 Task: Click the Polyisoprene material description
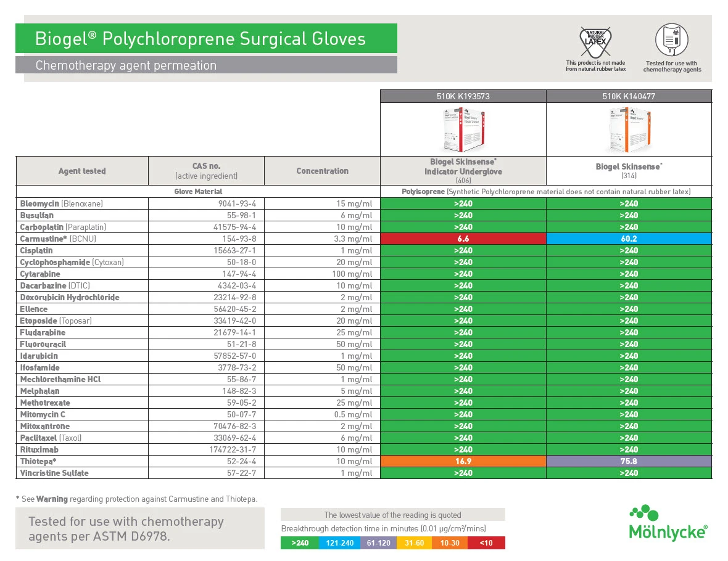point(546,192)
